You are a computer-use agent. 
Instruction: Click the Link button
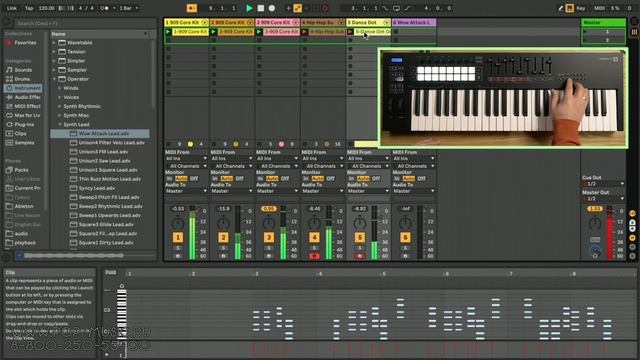(x=12, y=8)
